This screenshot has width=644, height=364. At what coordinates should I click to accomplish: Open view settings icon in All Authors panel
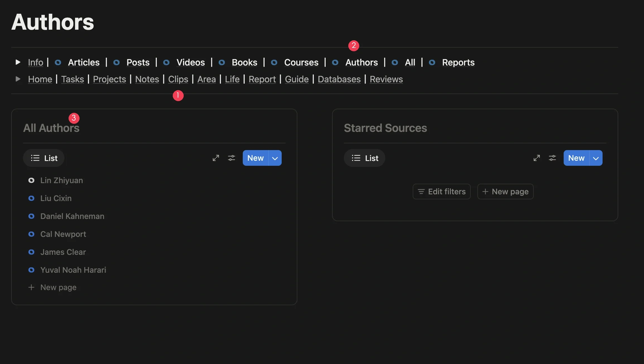(232, 158)
